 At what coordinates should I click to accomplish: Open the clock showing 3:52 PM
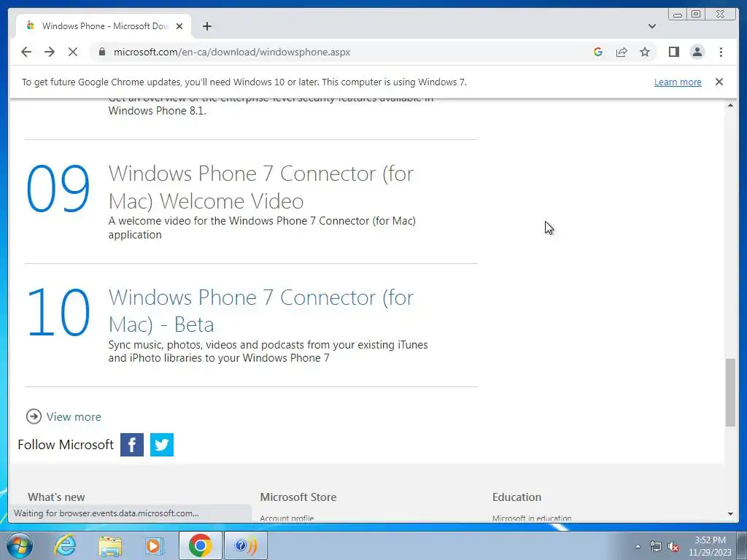[710, 546]
